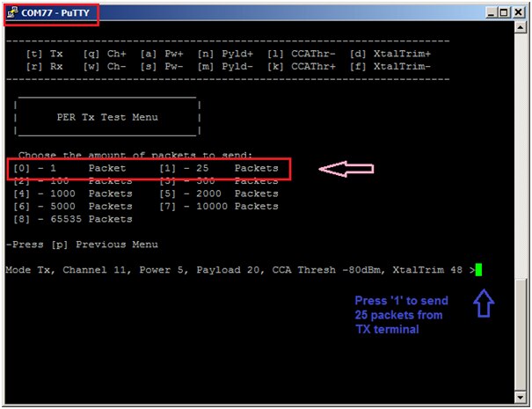Screen dimensions: 532x409
Task: Click the '[8] - 65535 Packets' option
Action: coord(73,219)
